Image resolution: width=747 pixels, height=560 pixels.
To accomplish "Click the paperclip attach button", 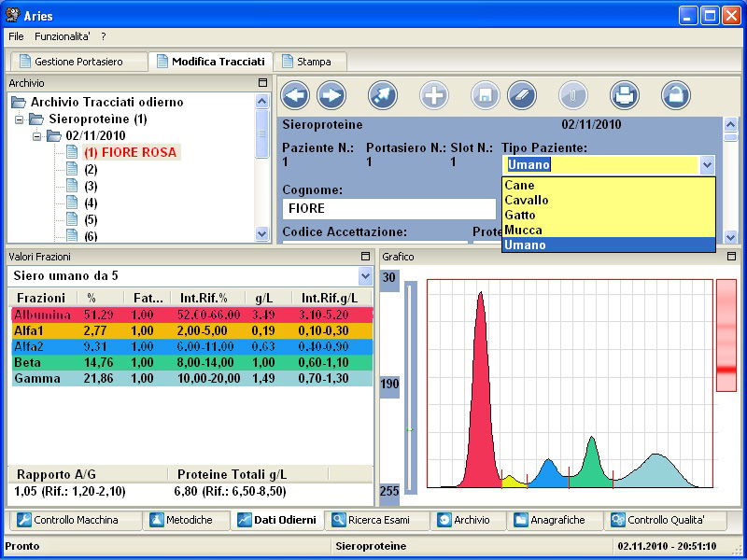I will pos(573,95).
